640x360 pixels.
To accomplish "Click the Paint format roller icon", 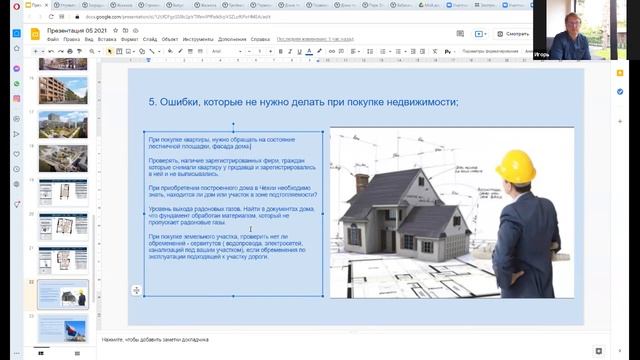I will pyautogui.click(x=79, y=51).
